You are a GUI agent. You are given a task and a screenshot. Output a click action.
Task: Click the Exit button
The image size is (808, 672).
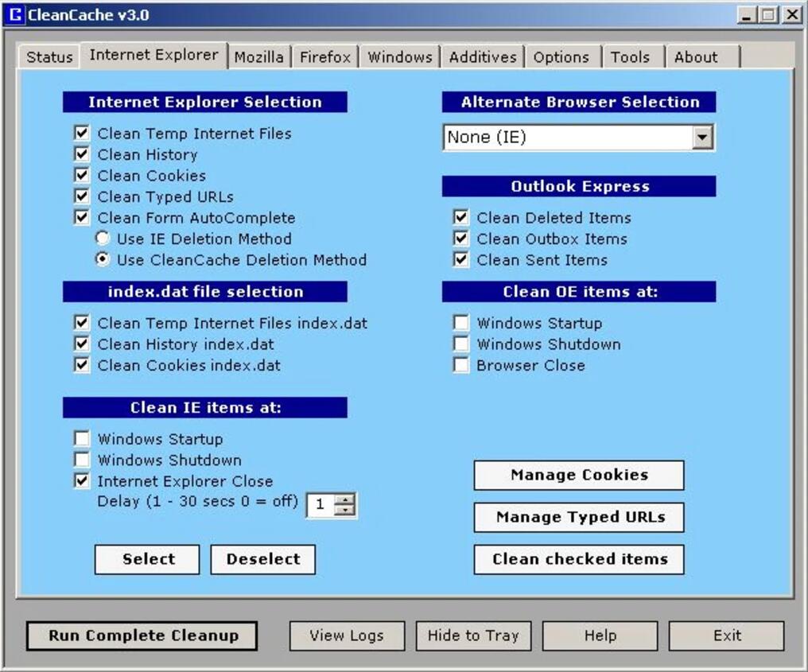727,636
